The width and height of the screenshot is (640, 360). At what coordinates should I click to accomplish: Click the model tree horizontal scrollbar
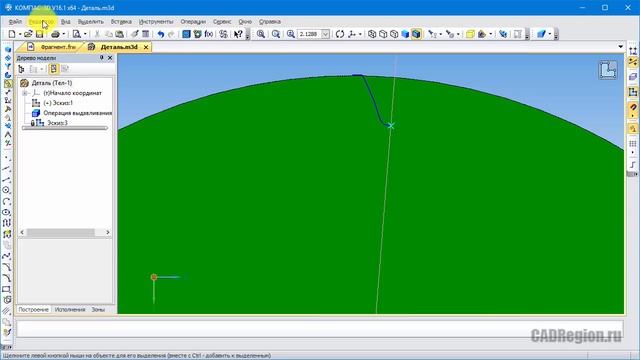tap(61, 232)
